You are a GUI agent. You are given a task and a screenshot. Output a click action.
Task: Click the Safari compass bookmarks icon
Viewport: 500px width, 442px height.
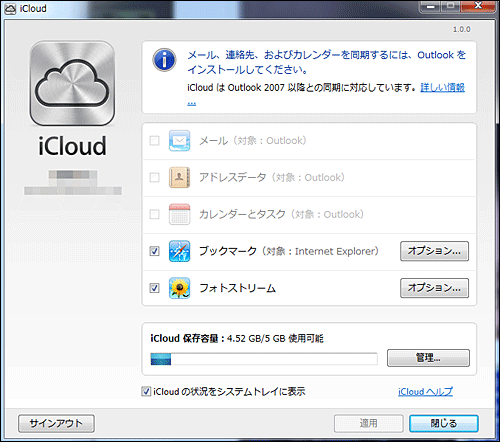point(179,251)
